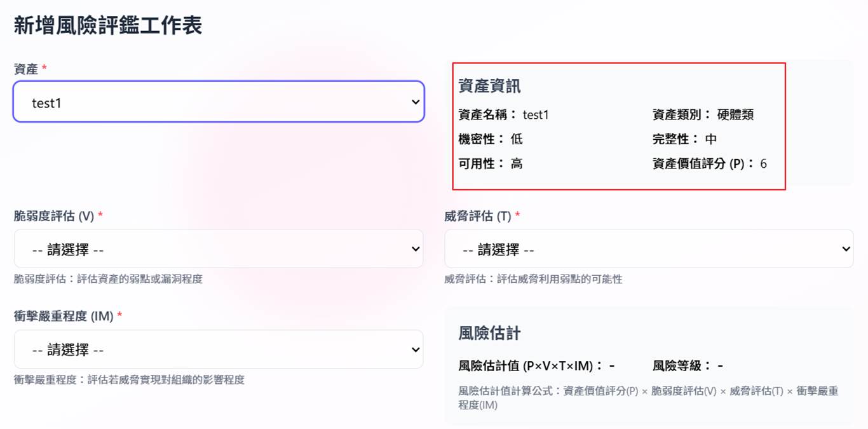Click the 資產名稱 entry in asset info
The width and height of the screenshot is (868, 429).
(x=503, y=115)
